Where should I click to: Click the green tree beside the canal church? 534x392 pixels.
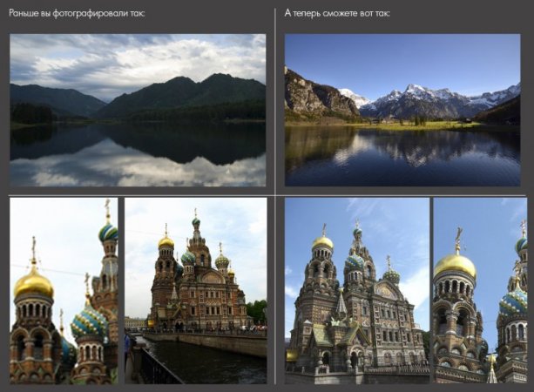coord(256,311)
